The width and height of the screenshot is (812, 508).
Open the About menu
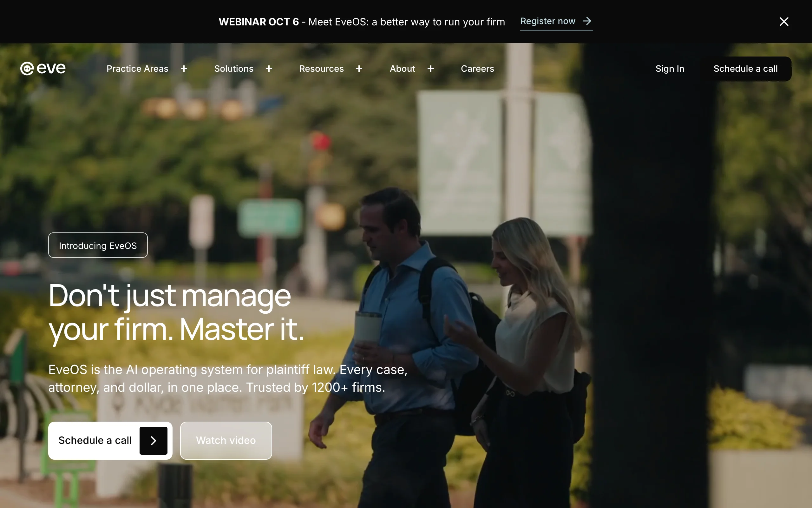402,69
